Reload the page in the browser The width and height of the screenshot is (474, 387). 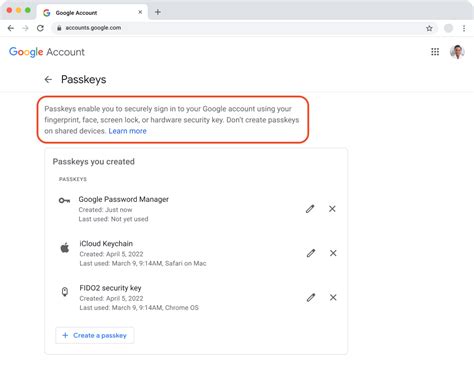click(x=40, y=28)
